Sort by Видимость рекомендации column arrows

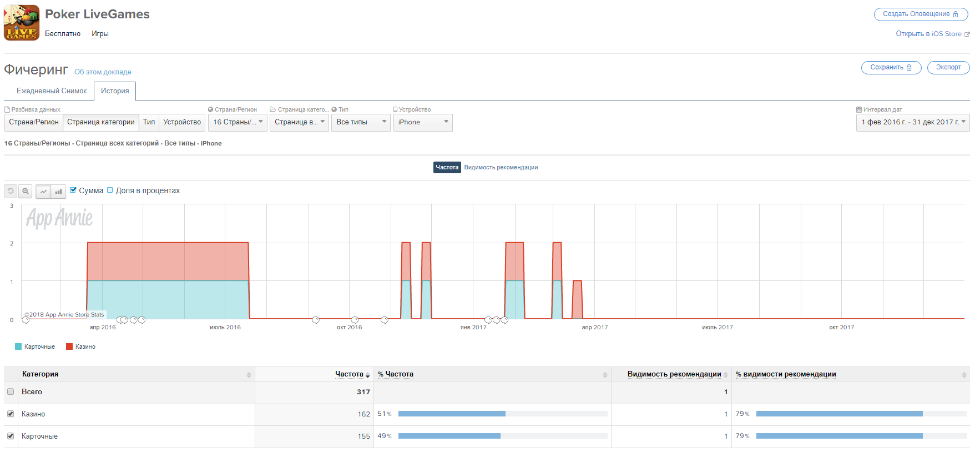(725, 375)
